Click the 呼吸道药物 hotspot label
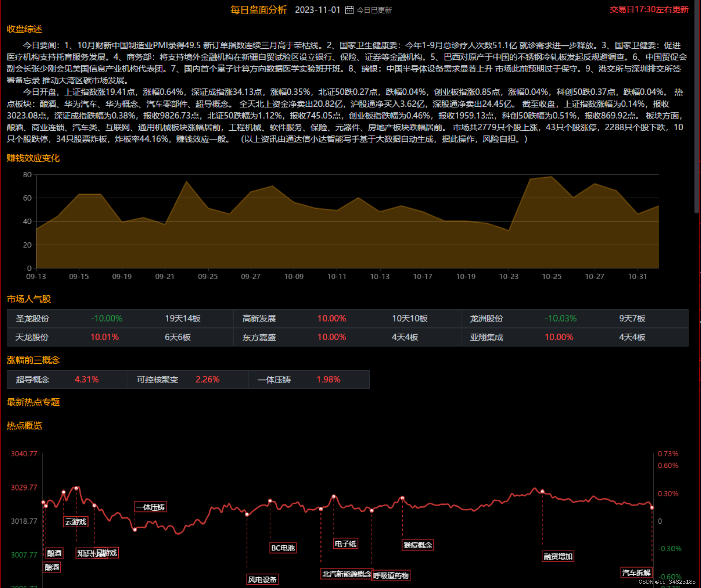This screenshot has width=701, height=588. click(x=391, y=576)
